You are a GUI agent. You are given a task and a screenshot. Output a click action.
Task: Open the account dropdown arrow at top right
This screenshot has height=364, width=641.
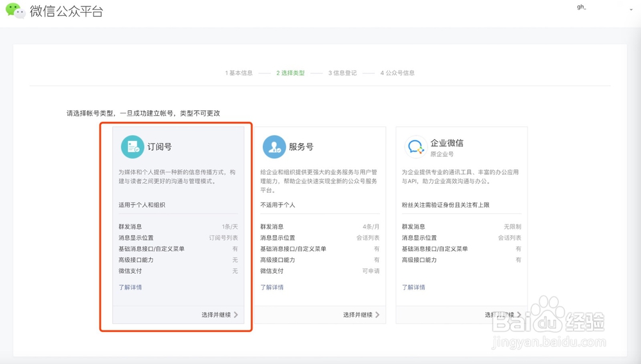point(631,10)
